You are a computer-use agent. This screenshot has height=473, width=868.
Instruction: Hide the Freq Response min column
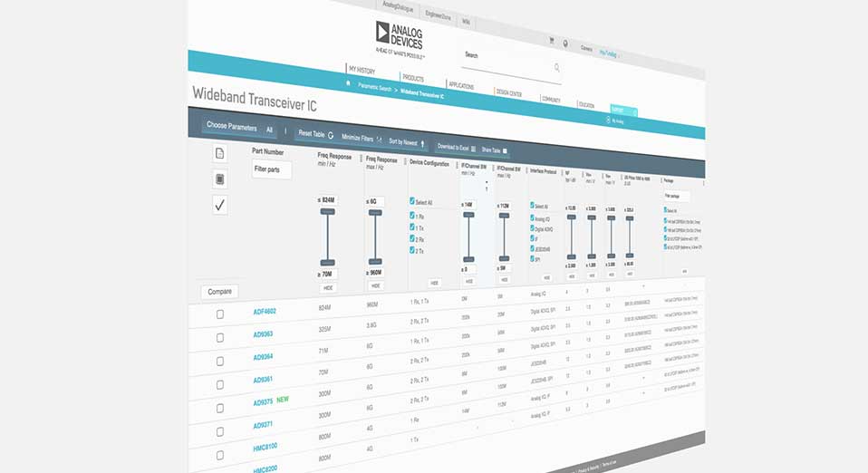point(328,288)
